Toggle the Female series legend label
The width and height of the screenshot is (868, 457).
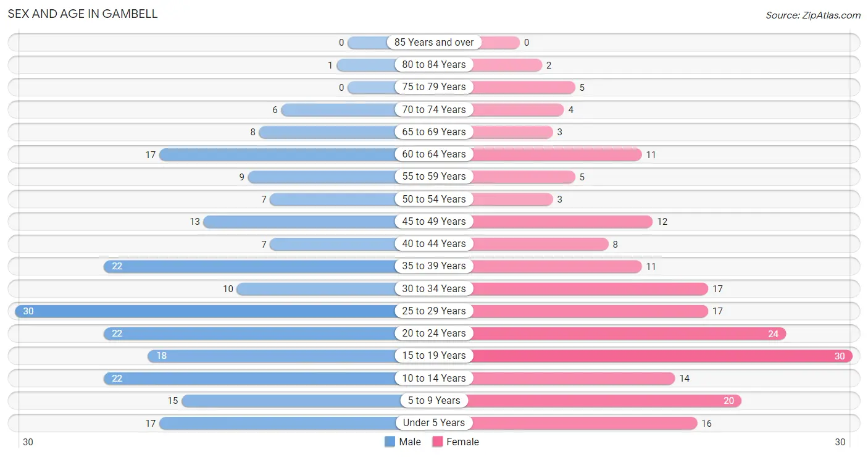coord(462,442)
